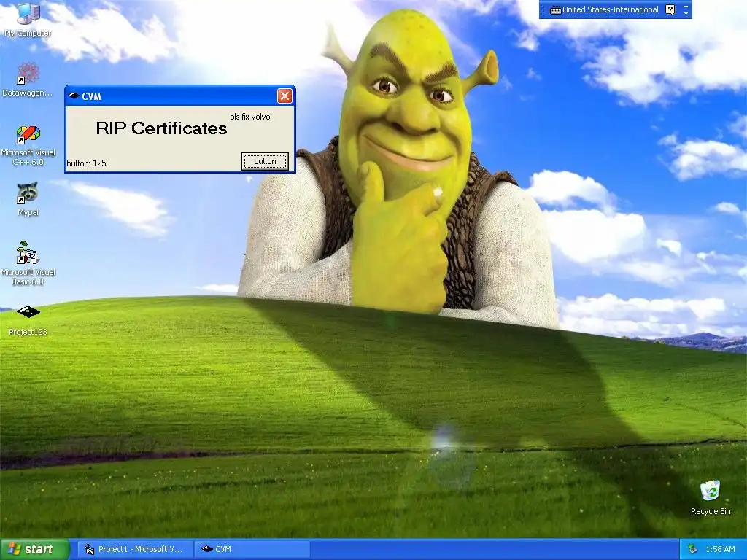
Task: Click the 'pls fix volvo' text
Action: [250, 117]
